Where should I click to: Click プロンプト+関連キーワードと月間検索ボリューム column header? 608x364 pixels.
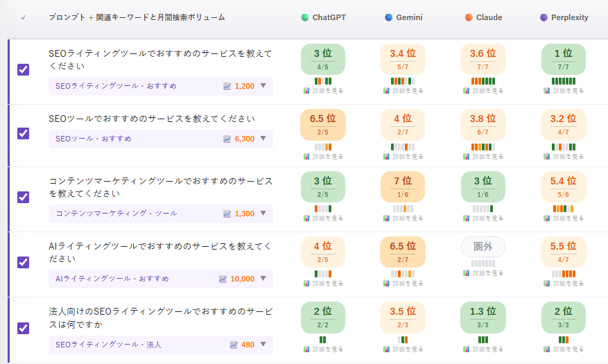click(137, 17)
